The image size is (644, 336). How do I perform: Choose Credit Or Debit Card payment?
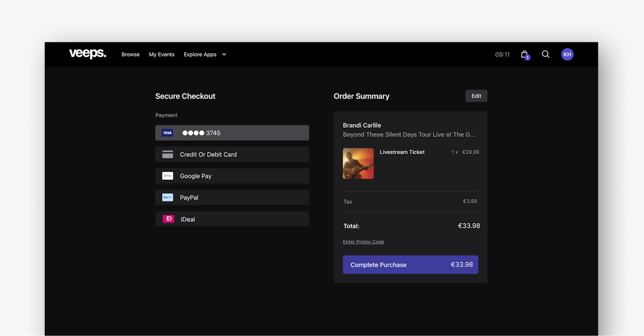[232, 155]
